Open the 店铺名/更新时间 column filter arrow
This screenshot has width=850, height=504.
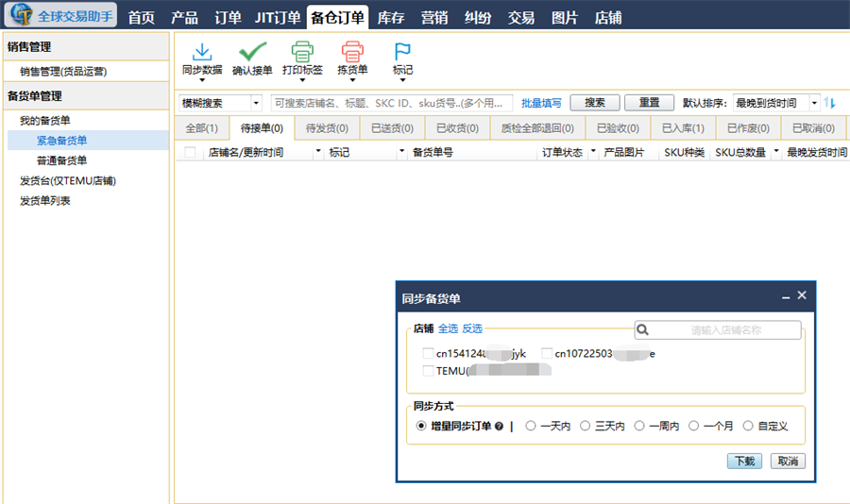pyautogui.click(x=317, y=151)
